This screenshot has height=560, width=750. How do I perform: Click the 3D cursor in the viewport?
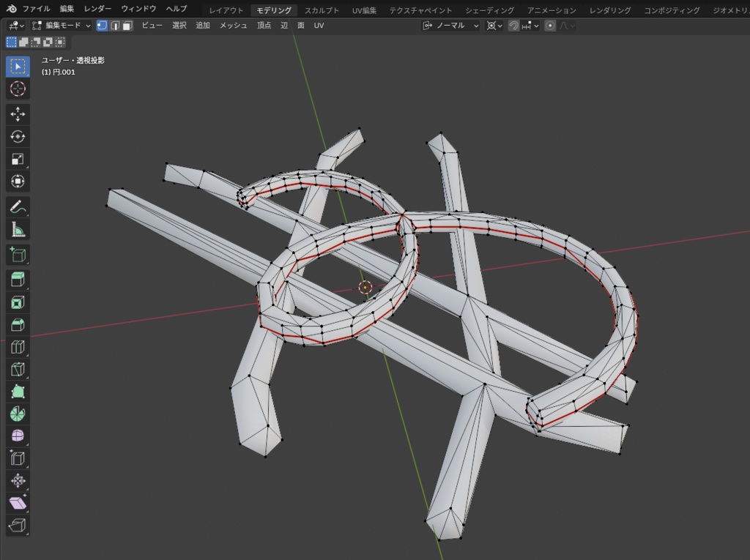[x=365, y=287]
